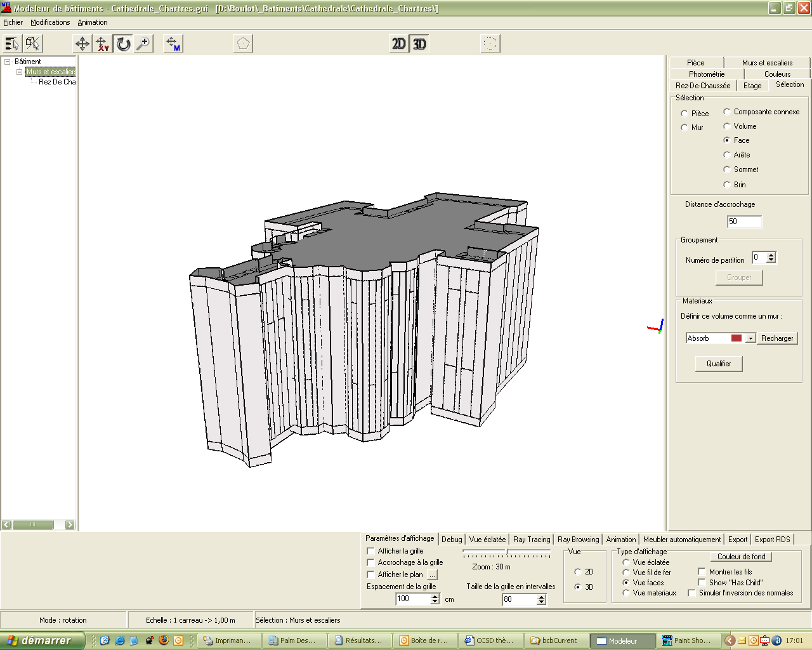812x650 pixels.
Task: Open the Modifications menu
Action: 50,22
